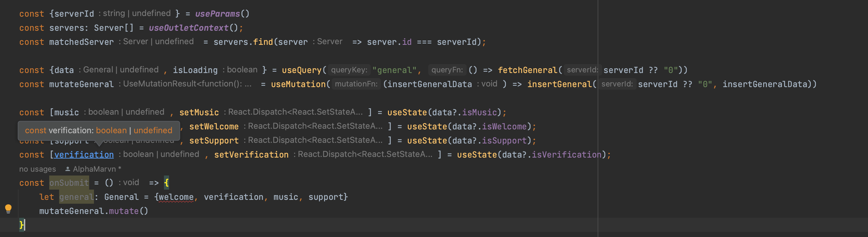The image size is (868, 237).
Task: Click the author person icon before AlphaMarvn
Action: (67, 169)
